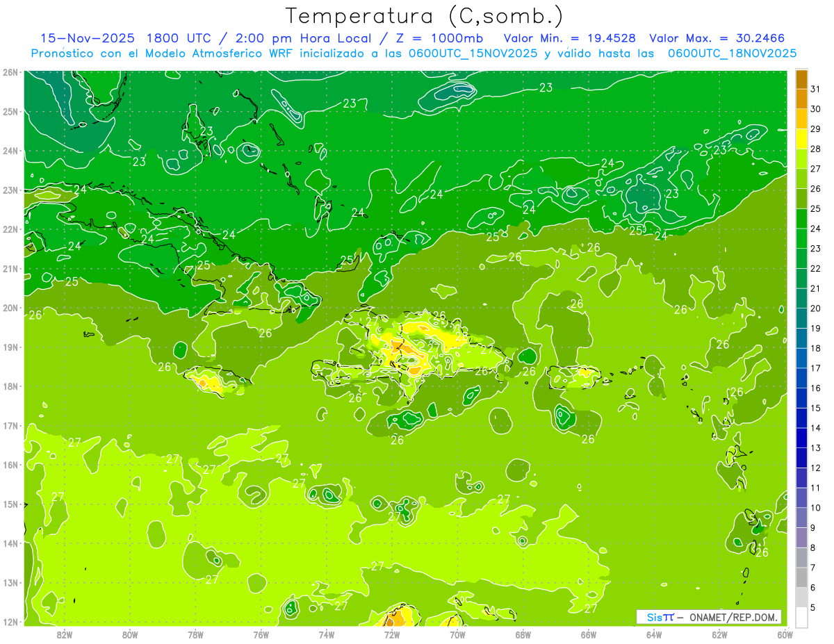Screen dimensions: 834x644
Task: Click the color scale value '31'
Action: click(x=815, y=89)
